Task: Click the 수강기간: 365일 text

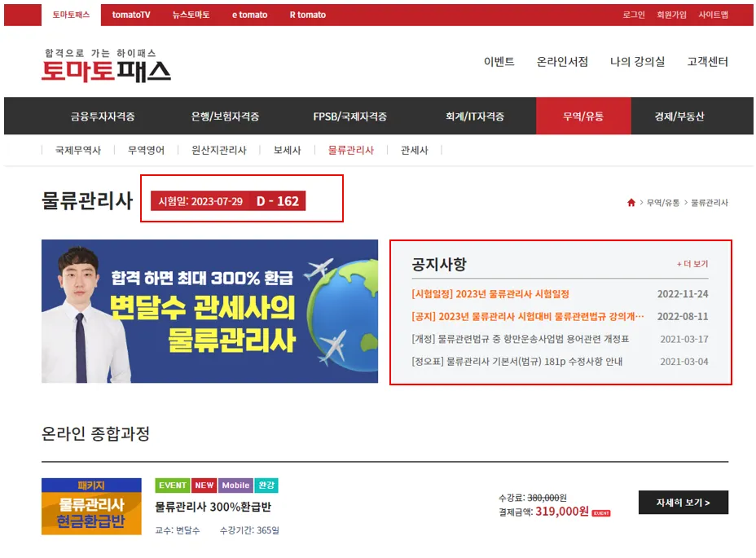Action: [x=249, y=530]
